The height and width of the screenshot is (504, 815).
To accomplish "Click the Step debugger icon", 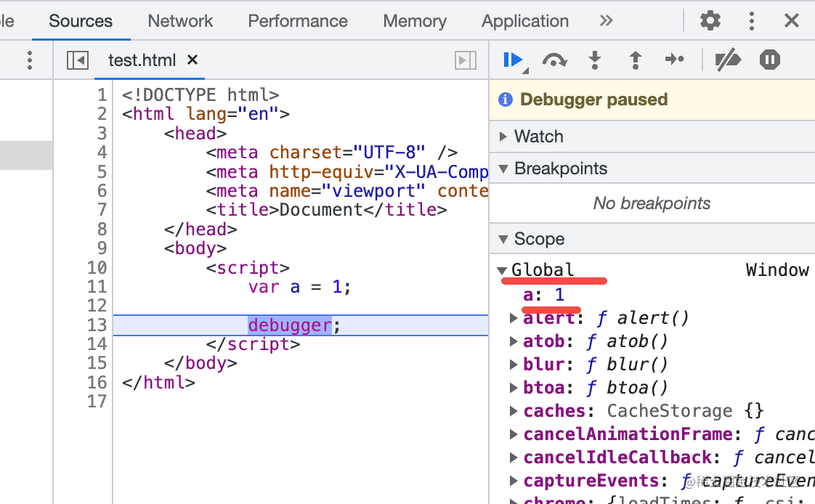I will (x=675, y=60).
